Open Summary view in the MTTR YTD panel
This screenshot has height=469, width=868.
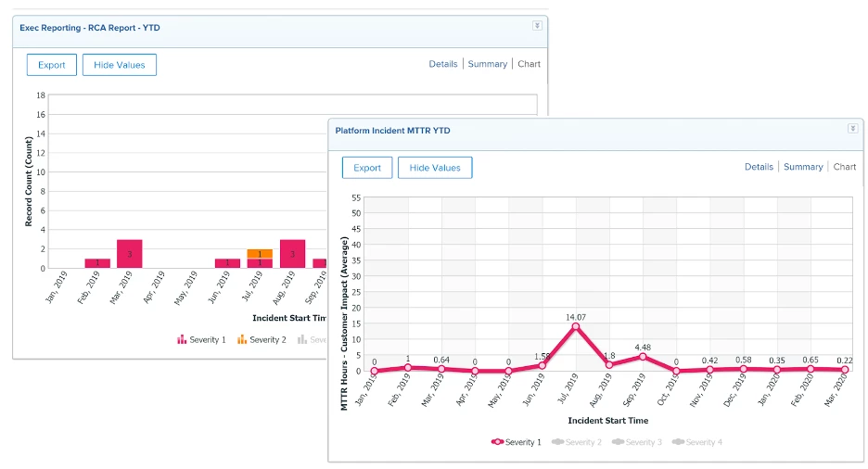coord(803,167)
